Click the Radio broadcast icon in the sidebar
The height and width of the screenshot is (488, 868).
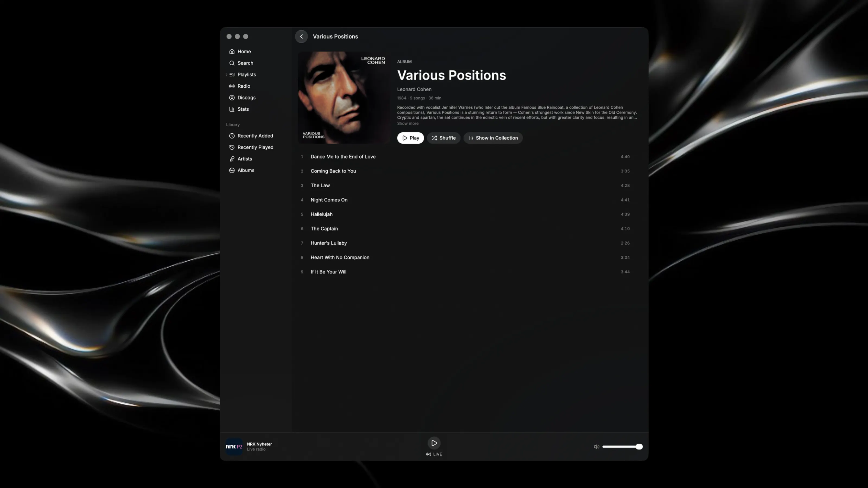(232, 86)
